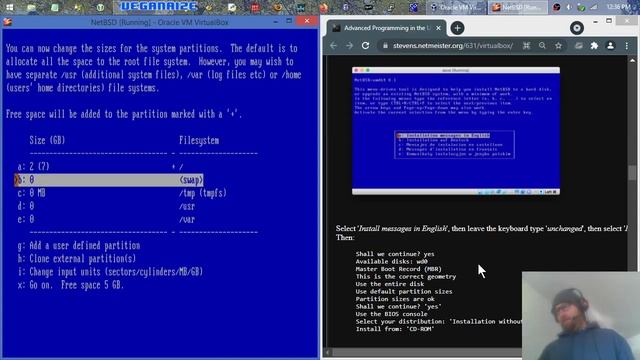Minimize the NetBSD VirtualBox window

click(x=276, y=21)
